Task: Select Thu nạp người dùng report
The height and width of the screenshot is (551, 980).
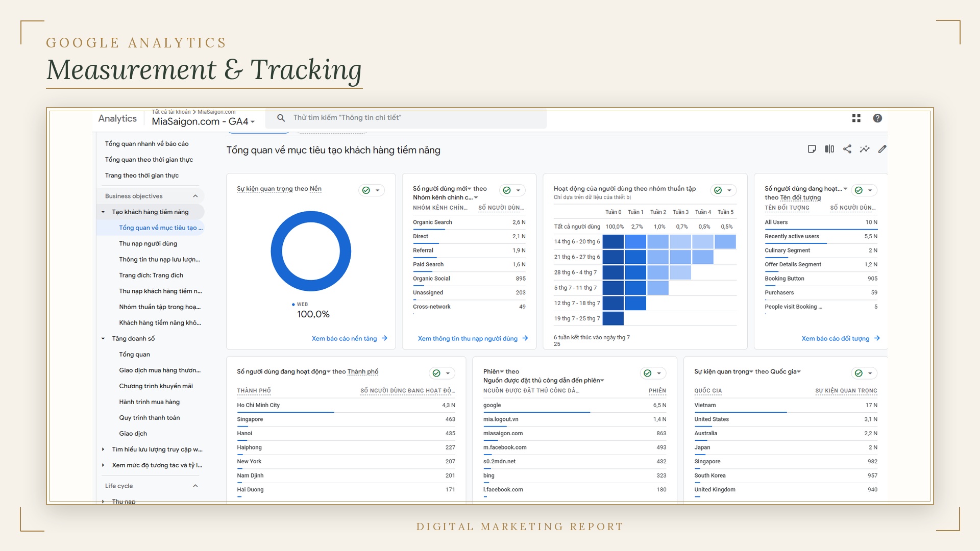Action: coord(148,243)
